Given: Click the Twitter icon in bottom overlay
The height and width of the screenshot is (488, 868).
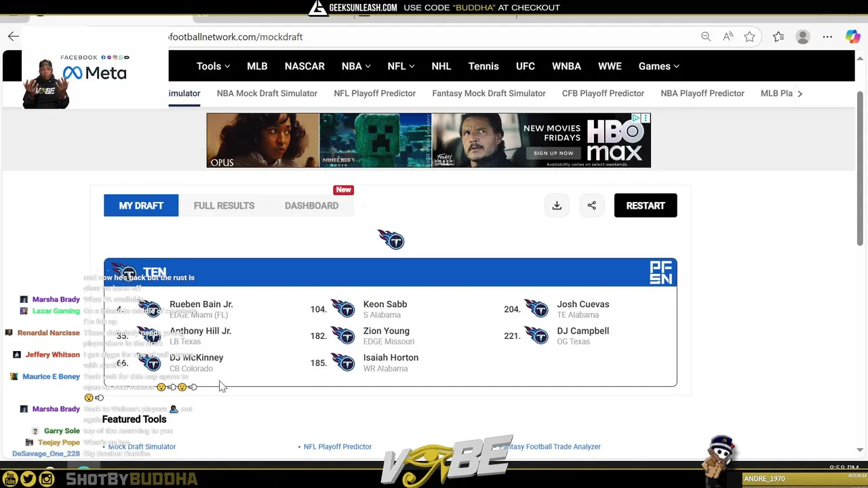Looking at the screenshot, I should click(x=28, y=479).
